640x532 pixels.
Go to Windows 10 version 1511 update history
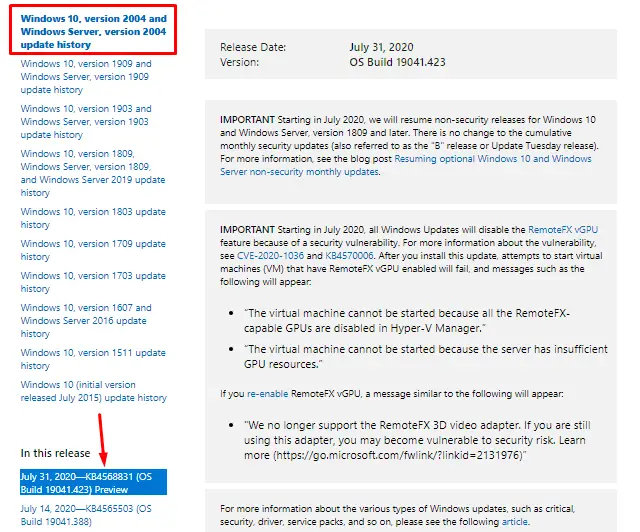(93, 359)
